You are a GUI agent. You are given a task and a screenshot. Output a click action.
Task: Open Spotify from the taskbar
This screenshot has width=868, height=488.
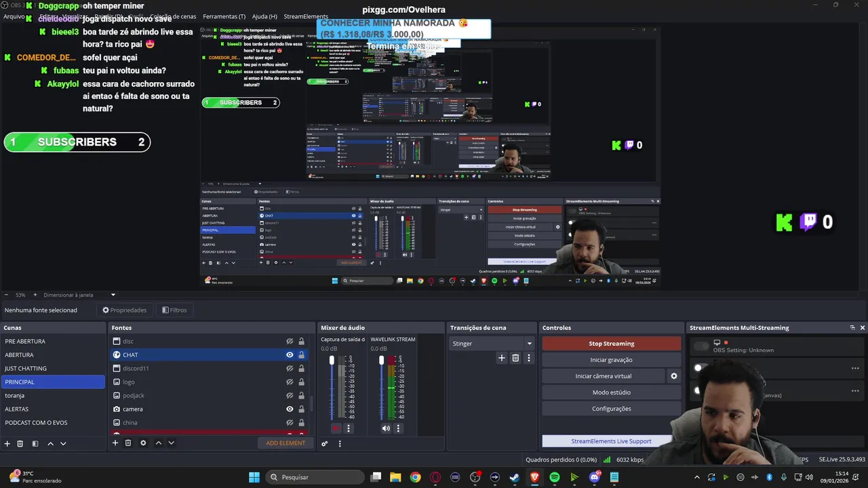click(555, 477)
